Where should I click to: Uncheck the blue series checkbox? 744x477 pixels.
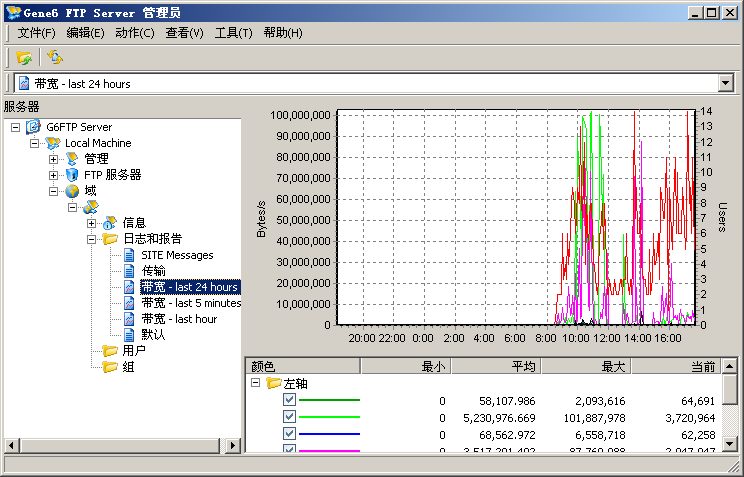click(289, 433)
